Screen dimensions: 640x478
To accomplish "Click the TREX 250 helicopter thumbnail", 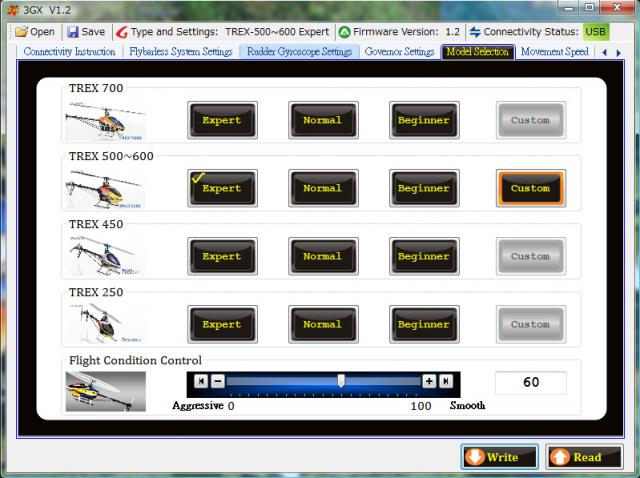I will pos(105,325).
